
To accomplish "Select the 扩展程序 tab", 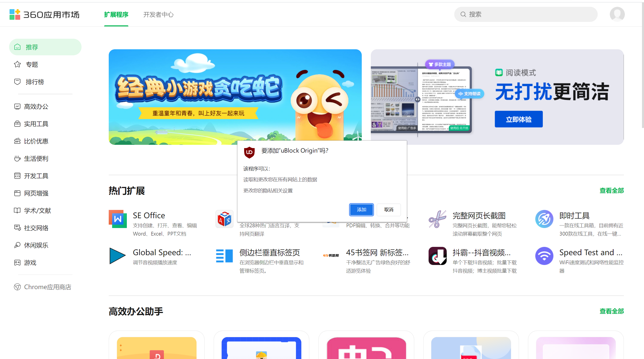I will (116, 14).
